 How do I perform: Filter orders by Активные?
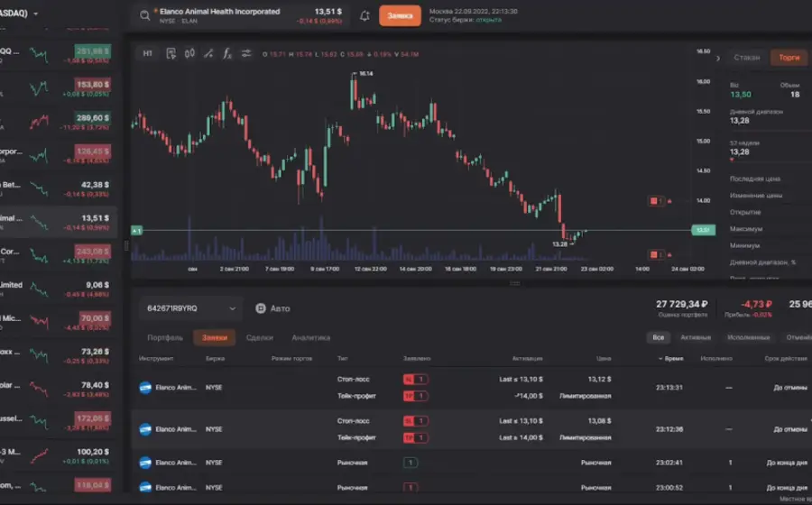point(696,337)
